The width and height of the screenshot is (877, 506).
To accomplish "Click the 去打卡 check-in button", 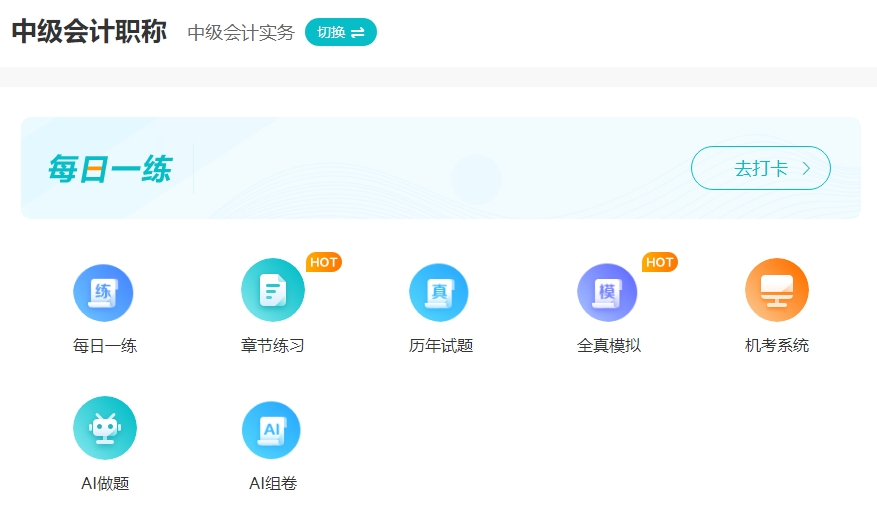I will pyautogui.click(x=761, y=168).
